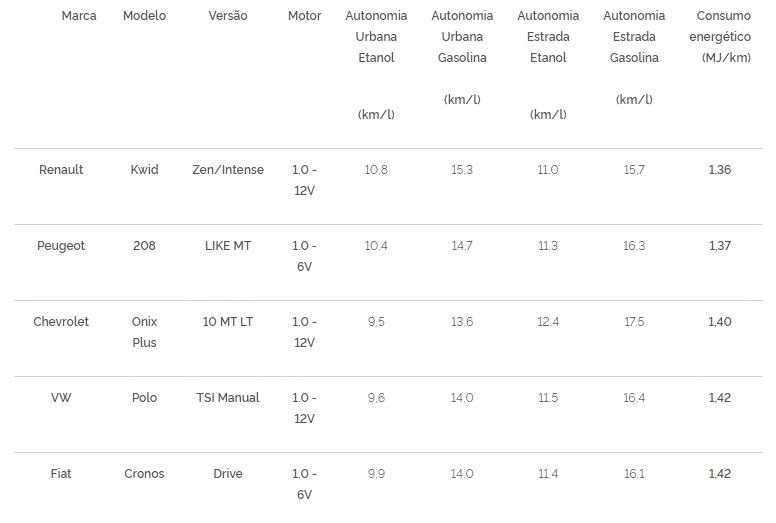Click the Marca column header

tap(79, 16)
